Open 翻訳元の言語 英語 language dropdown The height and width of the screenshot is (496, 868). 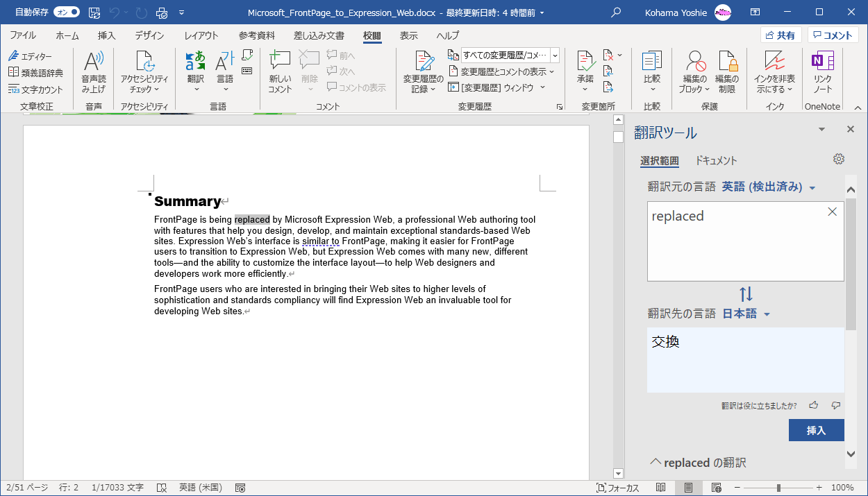[769, 187]
